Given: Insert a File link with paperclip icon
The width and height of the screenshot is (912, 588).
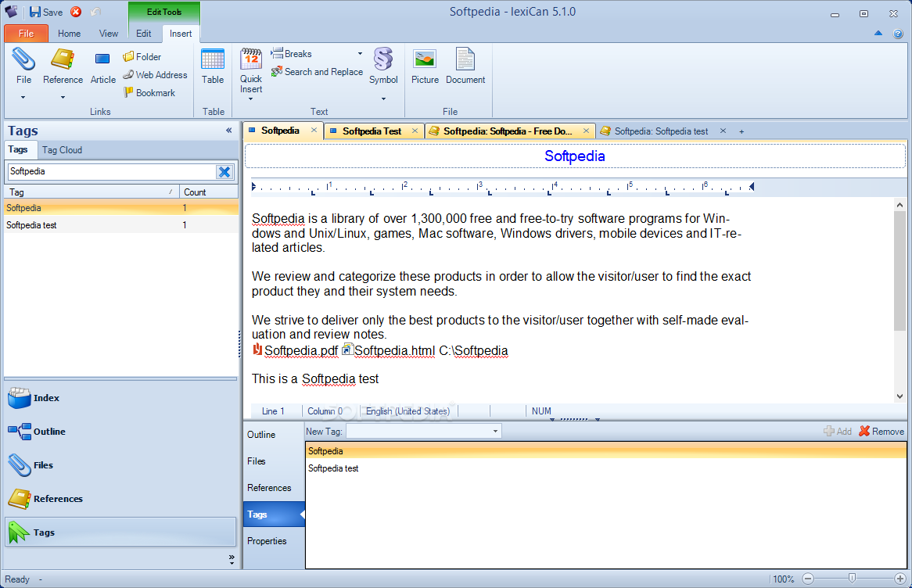Looking at the screenshot, I should (x=23, y=67).
